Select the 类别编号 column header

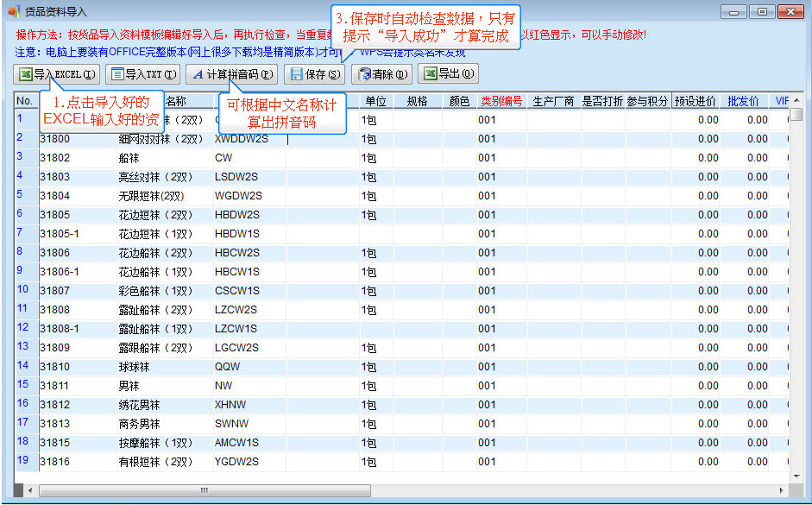pos(500,101)
